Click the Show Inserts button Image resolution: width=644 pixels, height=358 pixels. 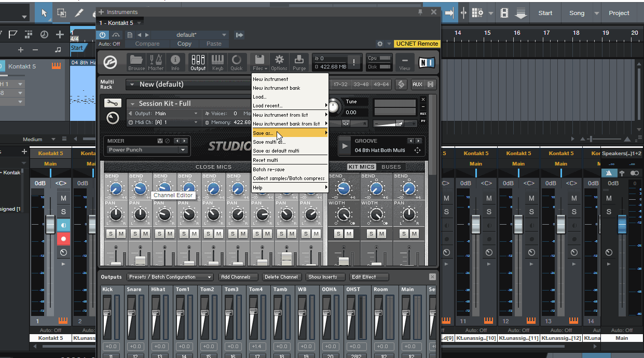coord(325,277)
